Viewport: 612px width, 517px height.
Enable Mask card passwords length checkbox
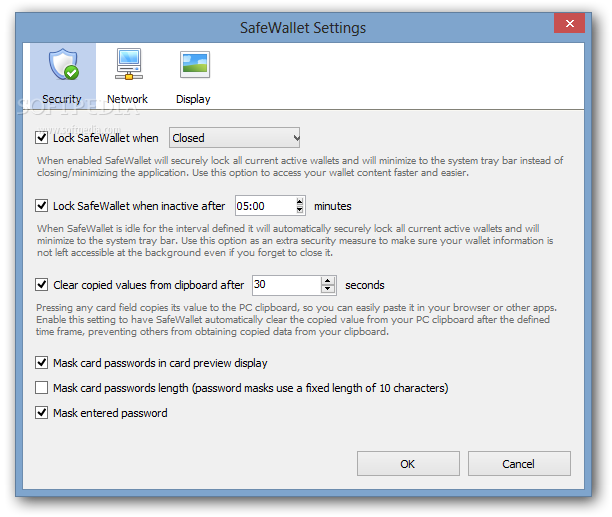41,387
